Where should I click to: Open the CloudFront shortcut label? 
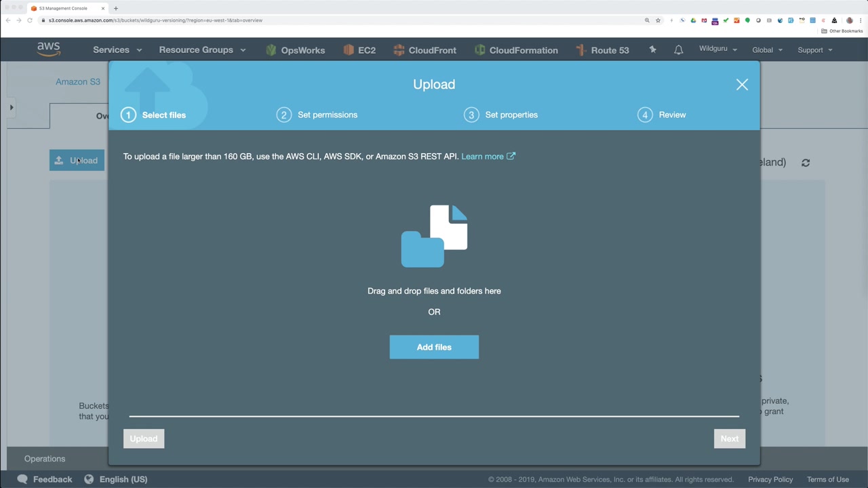(x=433, y=50)
